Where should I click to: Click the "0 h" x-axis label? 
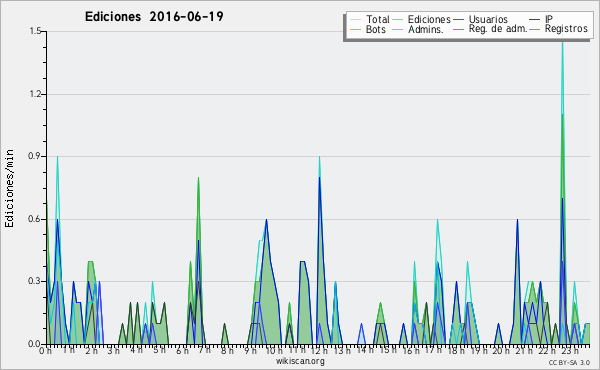coord(46,350)
